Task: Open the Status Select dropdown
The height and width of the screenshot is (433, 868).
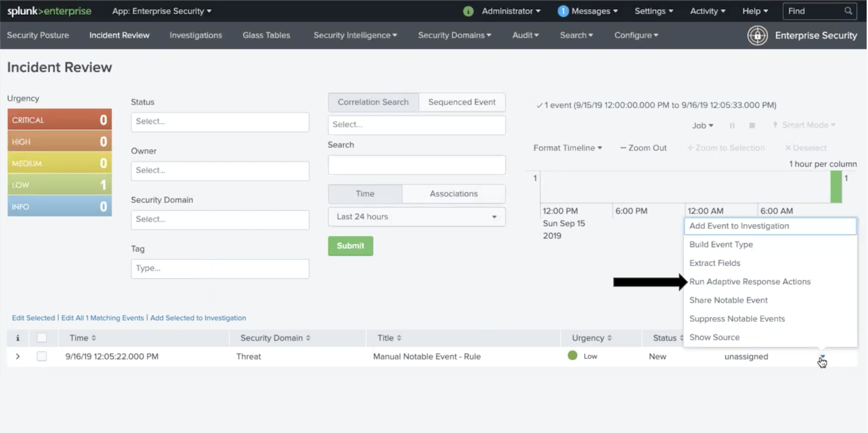Action: point(220,122)
